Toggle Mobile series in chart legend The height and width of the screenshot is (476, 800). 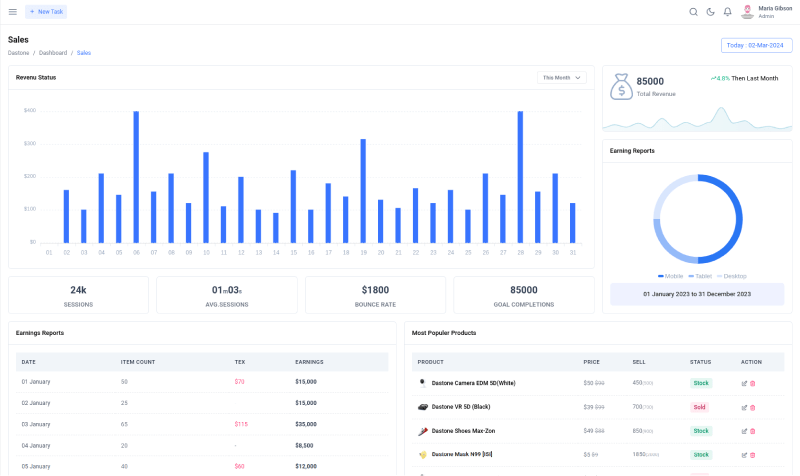pos(671,275)
